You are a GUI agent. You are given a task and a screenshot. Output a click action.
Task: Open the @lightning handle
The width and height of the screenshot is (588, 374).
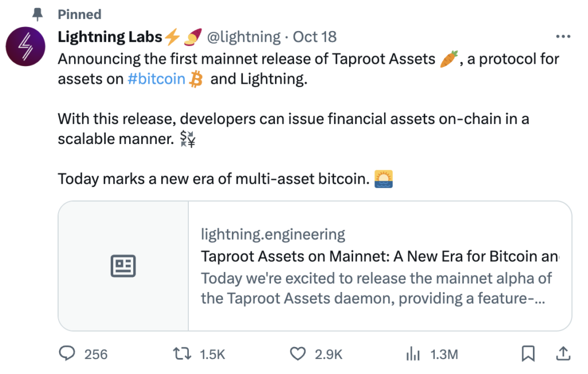click(x=243, y=37)
